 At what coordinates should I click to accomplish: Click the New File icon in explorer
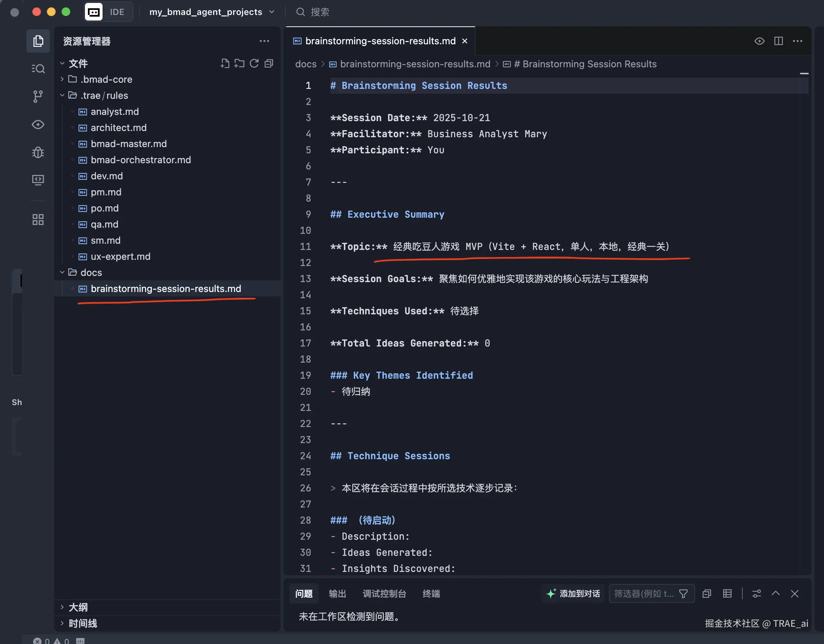pos(225,63)
